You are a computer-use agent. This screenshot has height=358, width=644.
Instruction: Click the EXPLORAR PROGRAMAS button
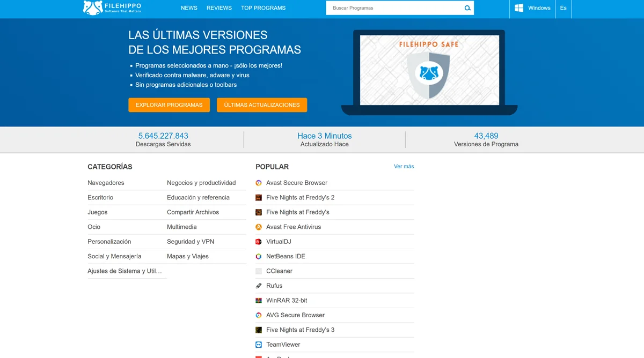(x=169, y=105)
